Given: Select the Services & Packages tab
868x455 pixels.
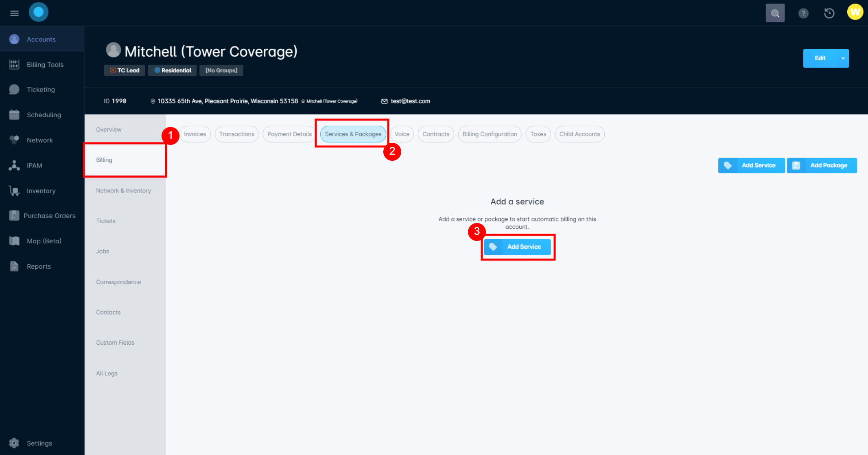Looking at the screenshot, I should [353, 134].
